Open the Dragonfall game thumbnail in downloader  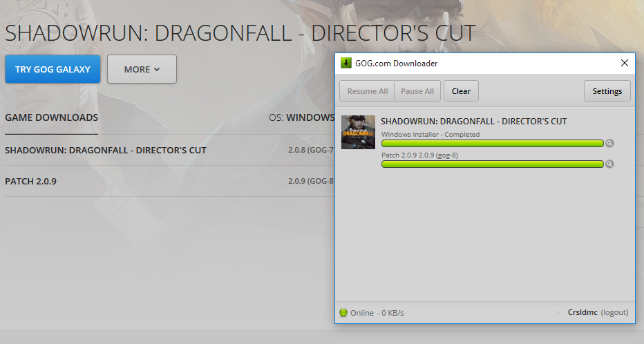coord(358,132)
